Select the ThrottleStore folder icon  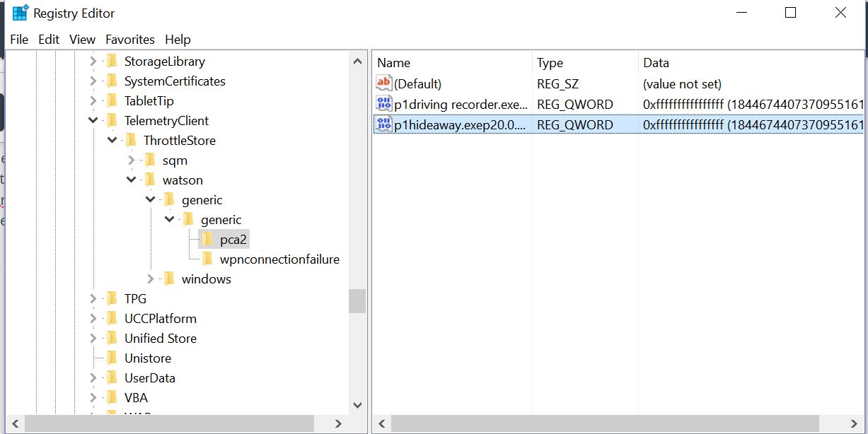pyautogui.click(x=130, y=140)
